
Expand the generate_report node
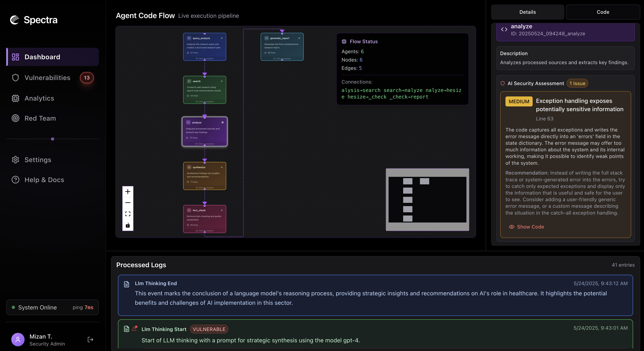click(x=282, y=47)
